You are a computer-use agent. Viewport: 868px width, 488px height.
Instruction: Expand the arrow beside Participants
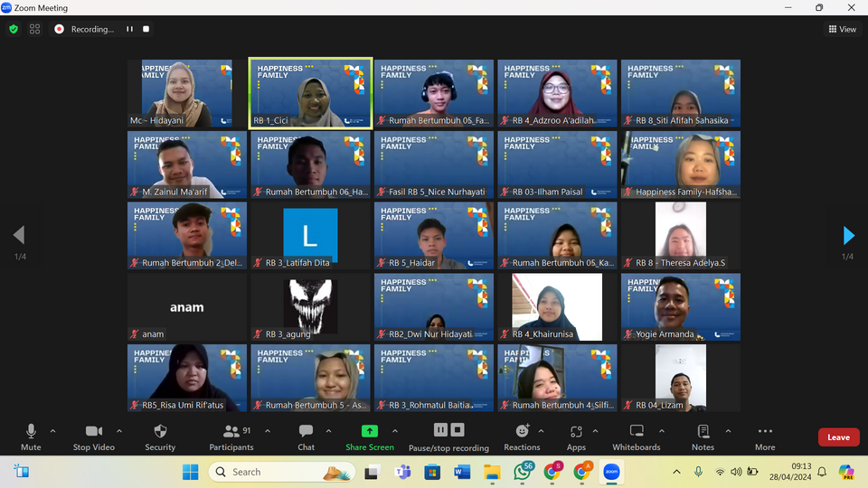(268, 431)
